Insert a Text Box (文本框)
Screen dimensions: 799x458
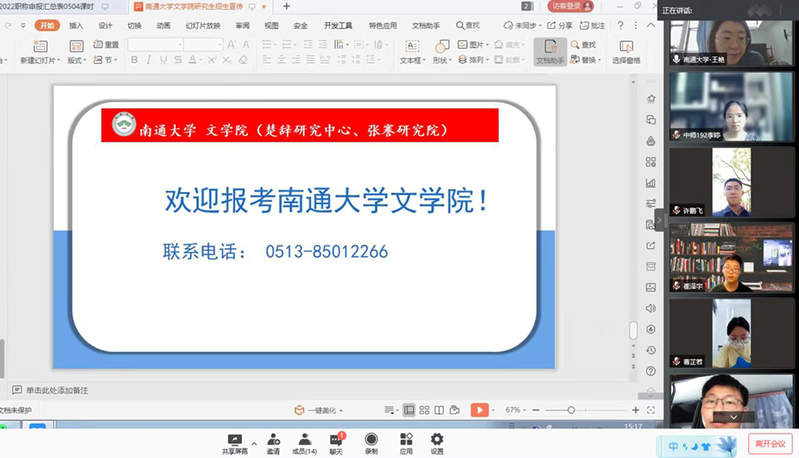coord(412,52)
